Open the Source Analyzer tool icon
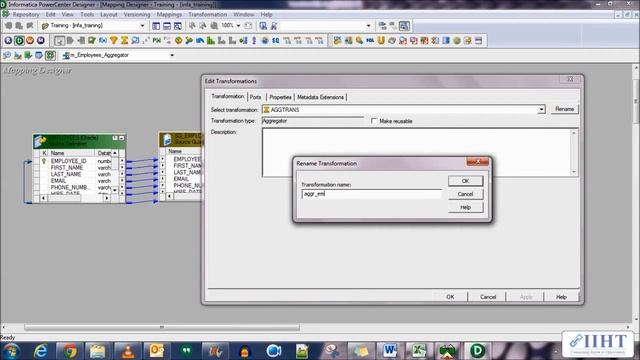This screenshot has height=360, width=640. [x=7, y=55]
